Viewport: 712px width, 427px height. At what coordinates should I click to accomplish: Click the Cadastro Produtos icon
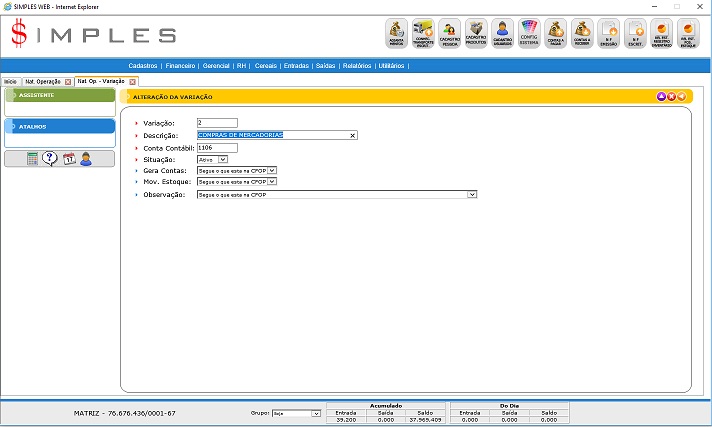click(477, 33)
